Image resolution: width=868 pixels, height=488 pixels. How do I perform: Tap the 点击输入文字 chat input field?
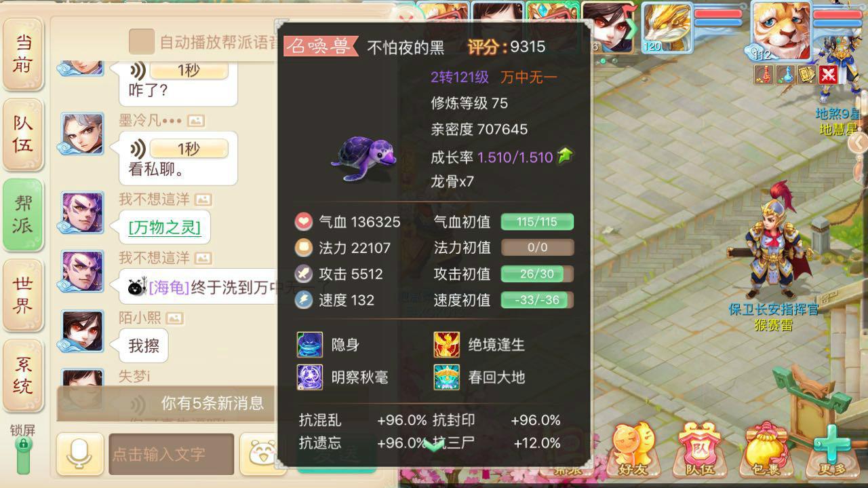pyautogui.click(x=171, y=454)
